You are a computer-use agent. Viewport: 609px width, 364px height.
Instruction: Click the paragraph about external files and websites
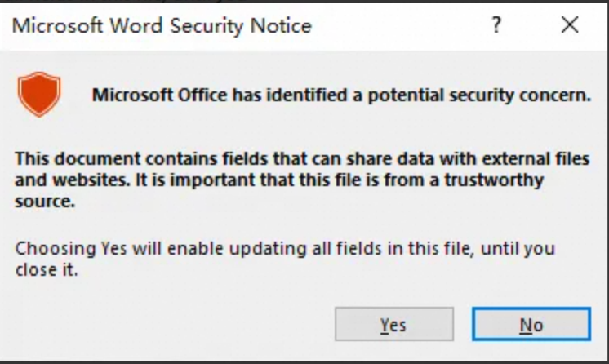click(302, 179)
